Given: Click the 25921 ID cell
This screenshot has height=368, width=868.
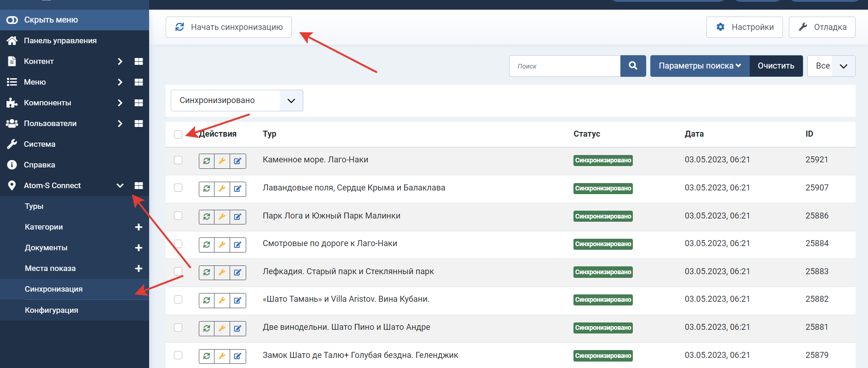Looking at the screenshot, I should (x=816, y=160).
